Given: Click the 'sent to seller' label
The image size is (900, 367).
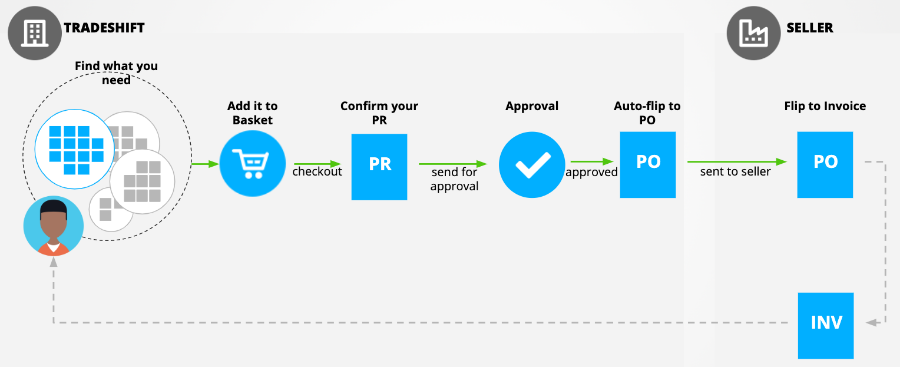Looking at the screenshot, I should coord(735,171).
